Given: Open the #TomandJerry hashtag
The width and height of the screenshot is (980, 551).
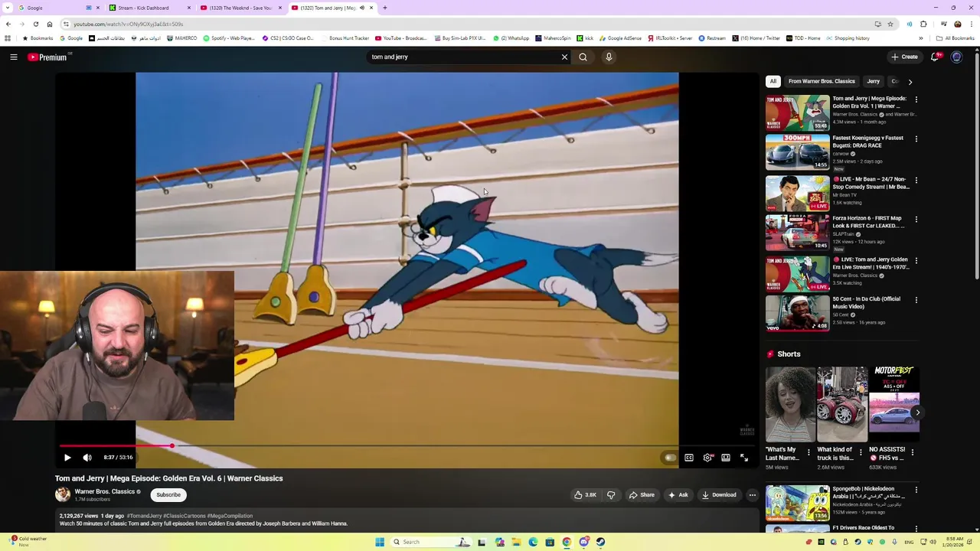Looking at the screenshot, I should tap(144, 516).
